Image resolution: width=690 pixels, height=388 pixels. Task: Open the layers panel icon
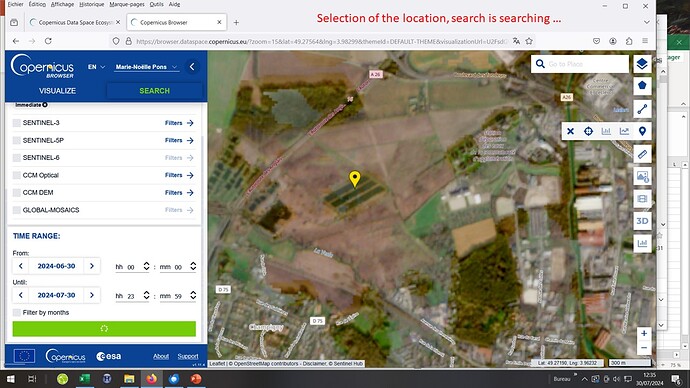tap(642, 64)
